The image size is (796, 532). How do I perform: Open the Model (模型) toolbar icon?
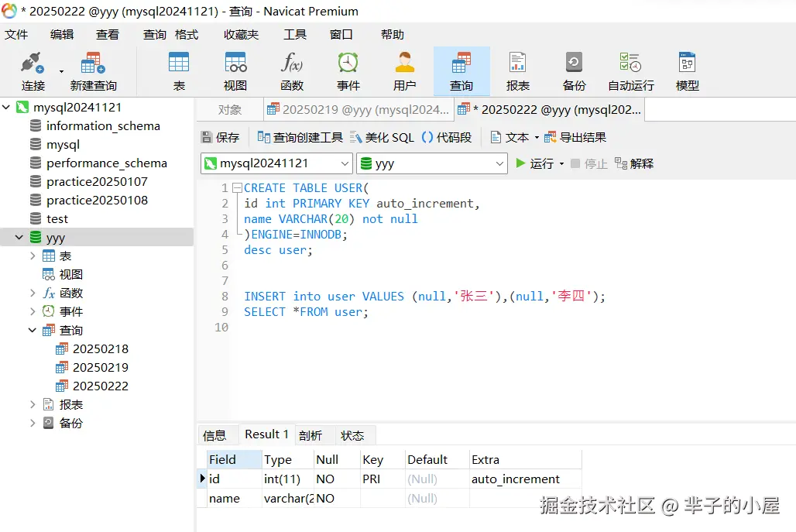[x=688, y=71]
